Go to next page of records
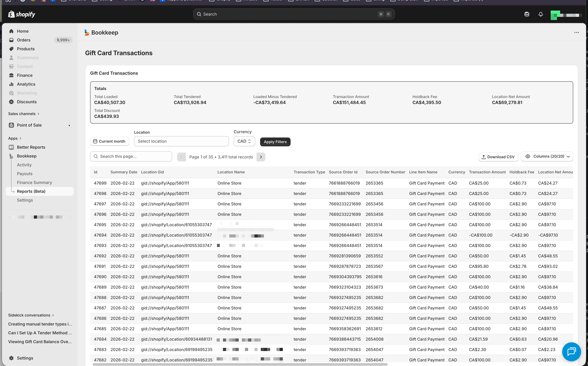The image size is (588, 366). tap(261, 157)
